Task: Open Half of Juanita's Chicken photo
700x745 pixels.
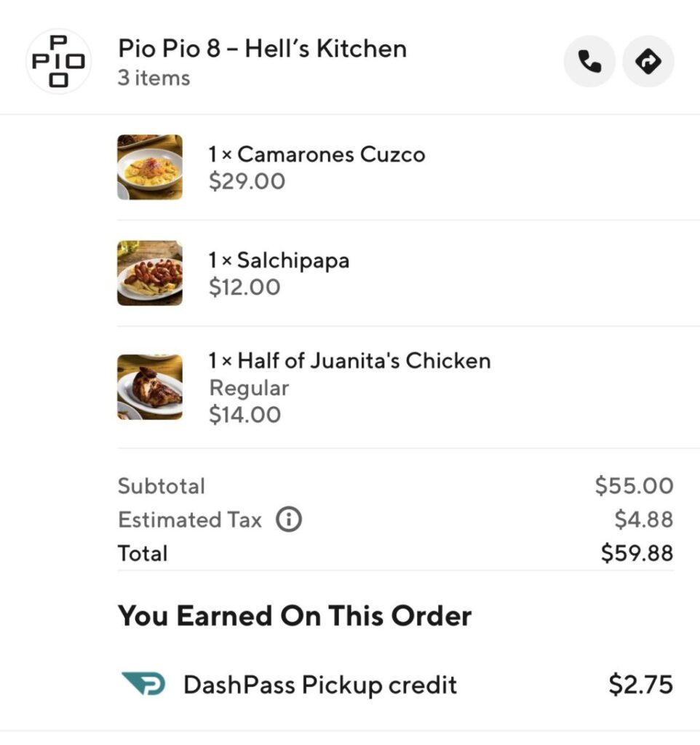Action: pos(150,387)
